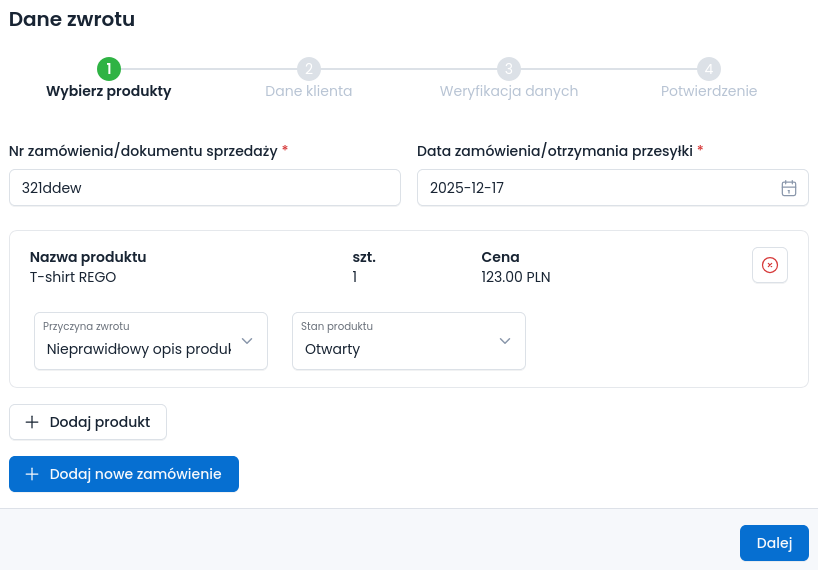Click step 2 circle in the stepper
Image resolution: width=818 pixels, height=570 pixels.
click(x=309, y=69)
